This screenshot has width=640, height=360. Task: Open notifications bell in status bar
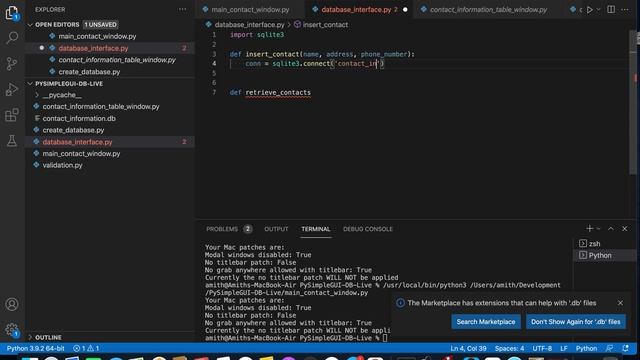coord(625,348)
